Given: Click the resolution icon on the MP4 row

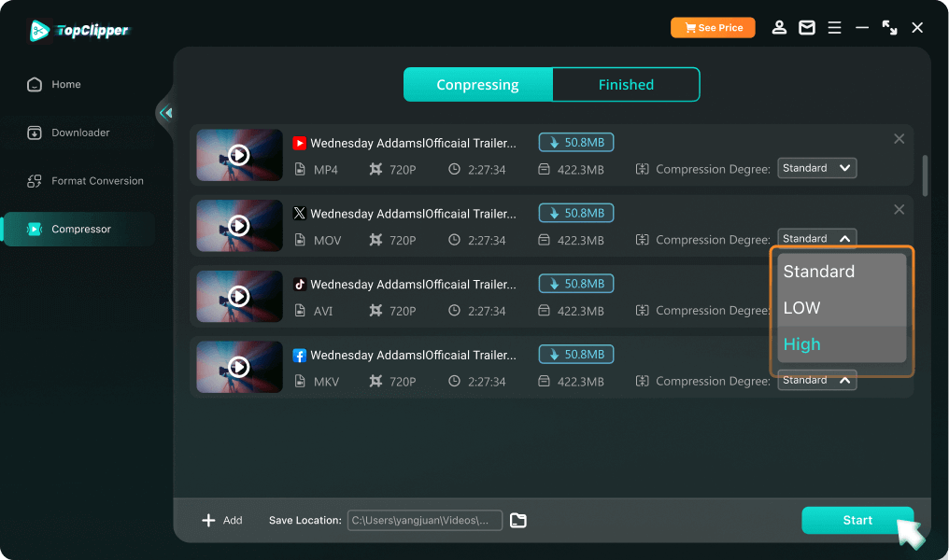Looking at the screenshot, I should 375,169.
